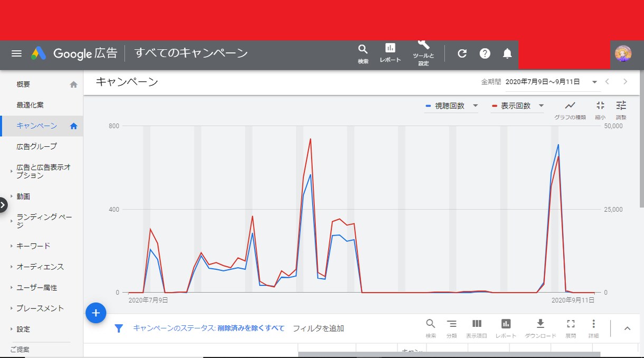Viewport: 644px width, 358px height.
Task: Select キャンペーン in the sidebar
Action: point(41,126)
